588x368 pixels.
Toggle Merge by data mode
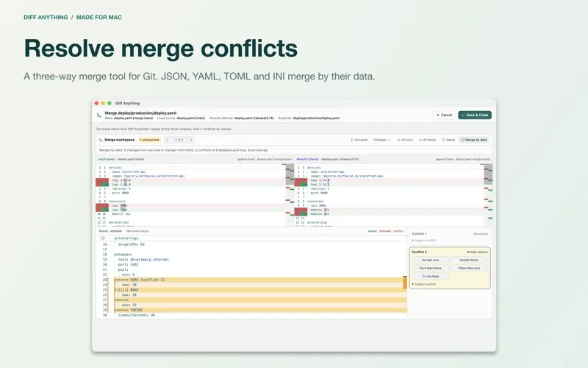(x=474, y=140)
